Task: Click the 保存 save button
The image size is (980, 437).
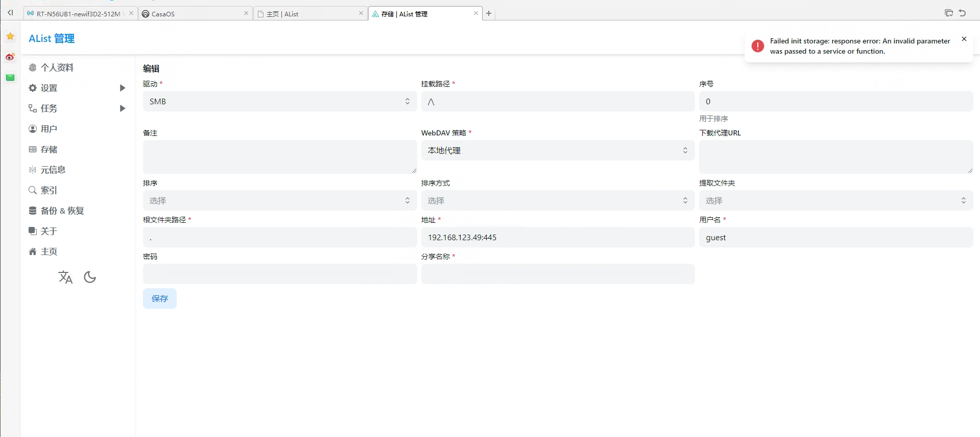Action: (160, 298)
